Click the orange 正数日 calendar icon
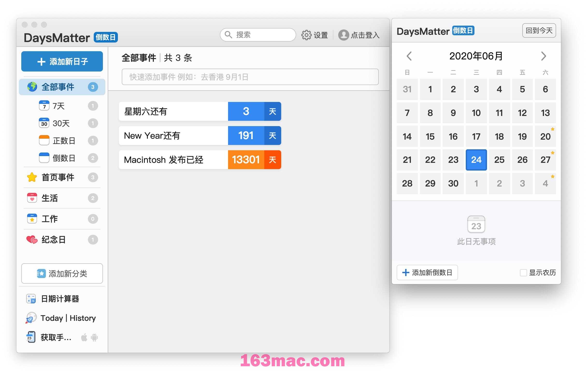 point(44,140)
